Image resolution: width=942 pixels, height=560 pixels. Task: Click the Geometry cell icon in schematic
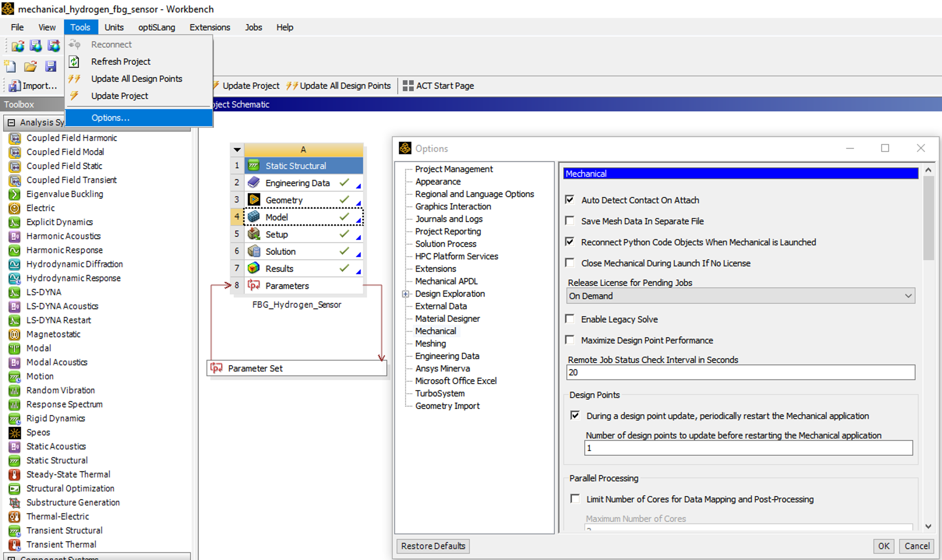click(x=254, y=200)
